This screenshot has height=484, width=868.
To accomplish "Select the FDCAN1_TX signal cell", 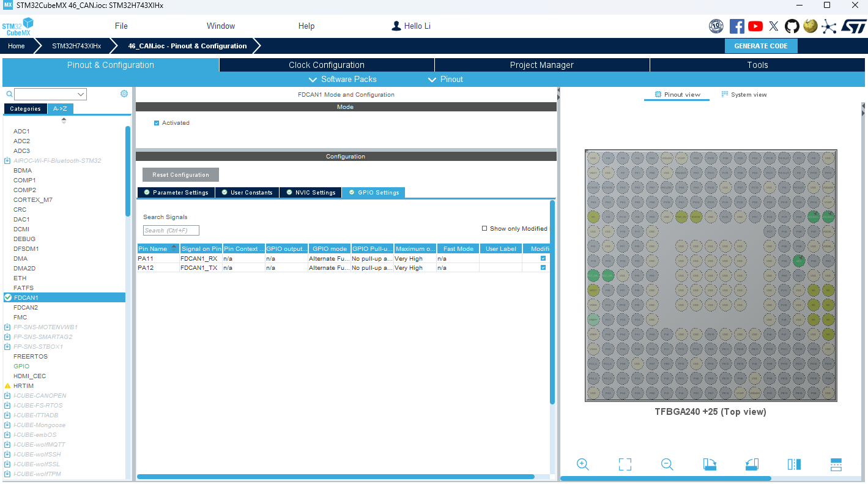I will tap(201, 267).
